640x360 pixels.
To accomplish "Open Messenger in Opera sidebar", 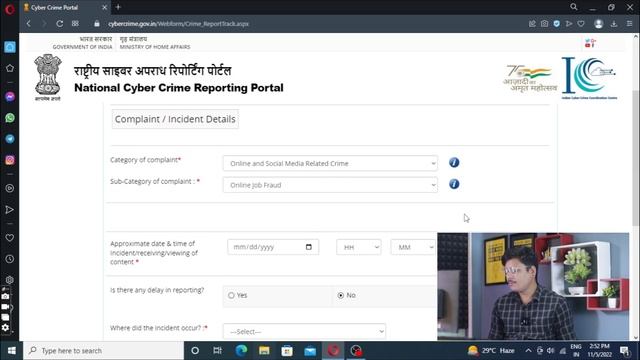I will point(10,97).
